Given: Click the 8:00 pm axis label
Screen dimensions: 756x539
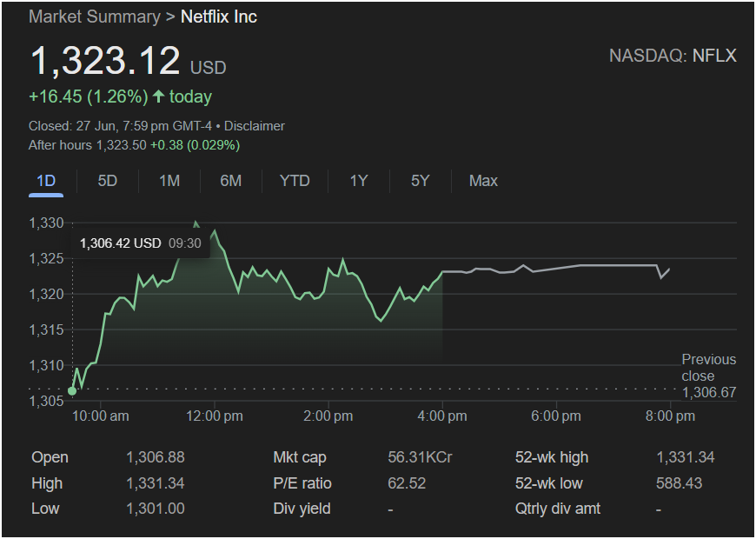Looking at the screenshot, I should click(x=670, y=416).
